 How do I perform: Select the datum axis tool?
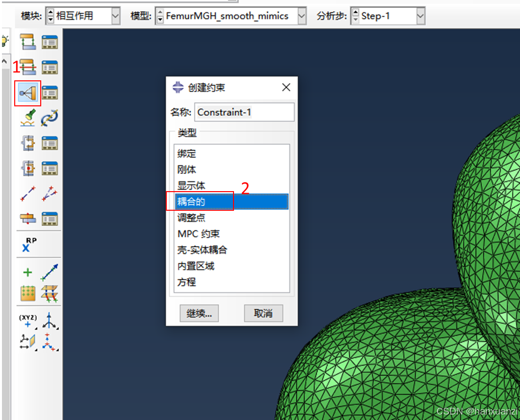[x=50, y=321]
